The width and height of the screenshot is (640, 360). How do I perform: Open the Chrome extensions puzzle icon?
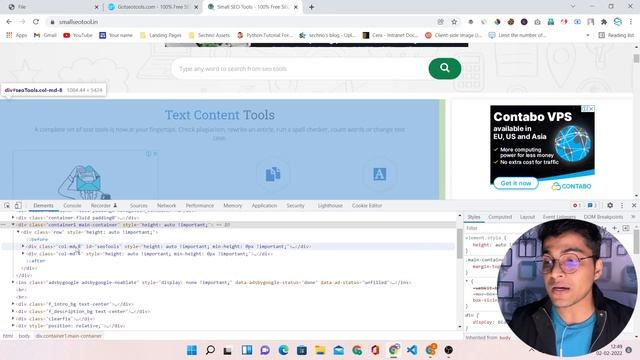point(604,22)
